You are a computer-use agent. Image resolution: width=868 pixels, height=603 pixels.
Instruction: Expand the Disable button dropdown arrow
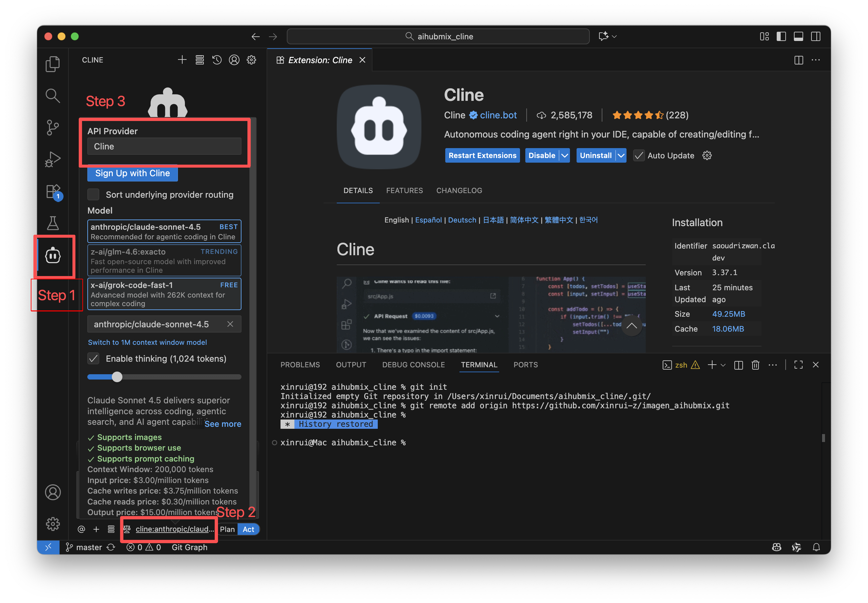coord(564,156)
